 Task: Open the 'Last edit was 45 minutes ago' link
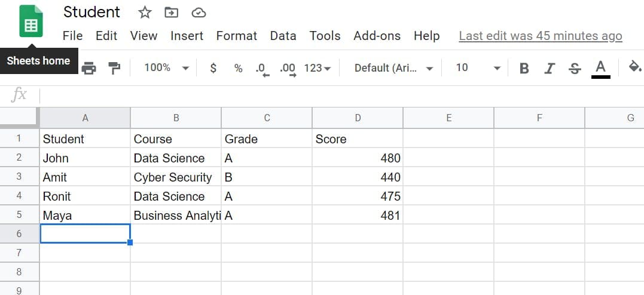[540, 36]
